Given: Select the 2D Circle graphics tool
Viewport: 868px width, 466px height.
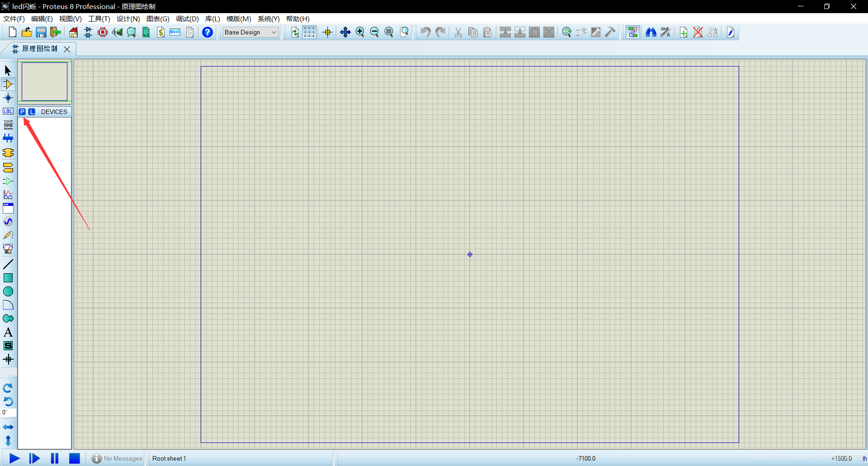Looking at the screenshot, I should coord(8,291).
